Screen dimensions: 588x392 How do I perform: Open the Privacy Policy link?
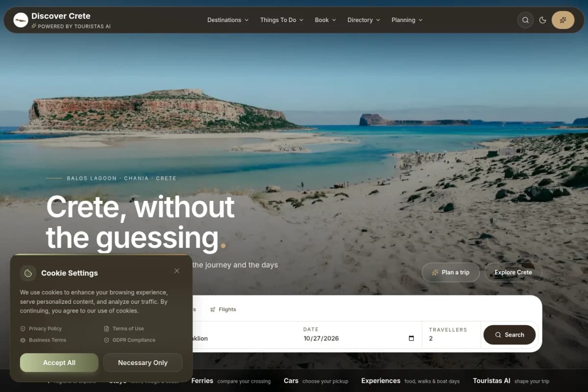click(x=41, y=329)
